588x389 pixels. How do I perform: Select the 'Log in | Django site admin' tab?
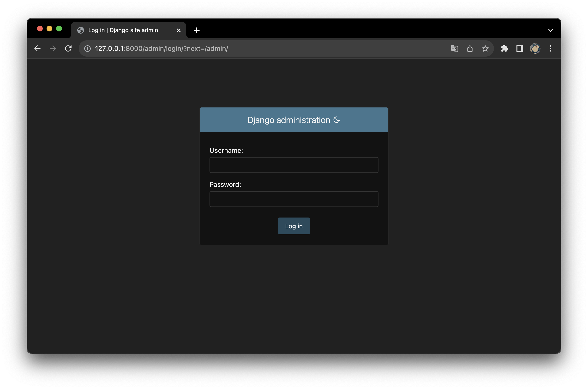click(128, 30)
